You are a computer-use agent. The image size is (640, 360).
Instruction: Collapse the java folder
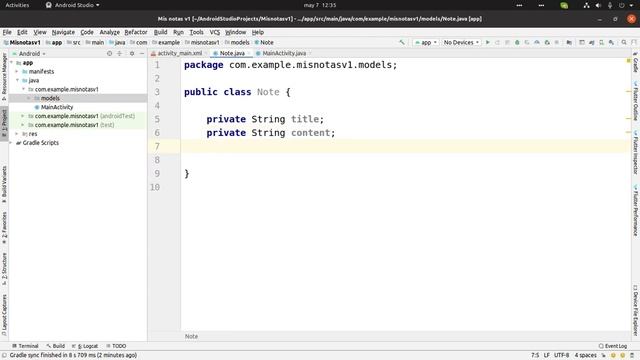[17, 80]
